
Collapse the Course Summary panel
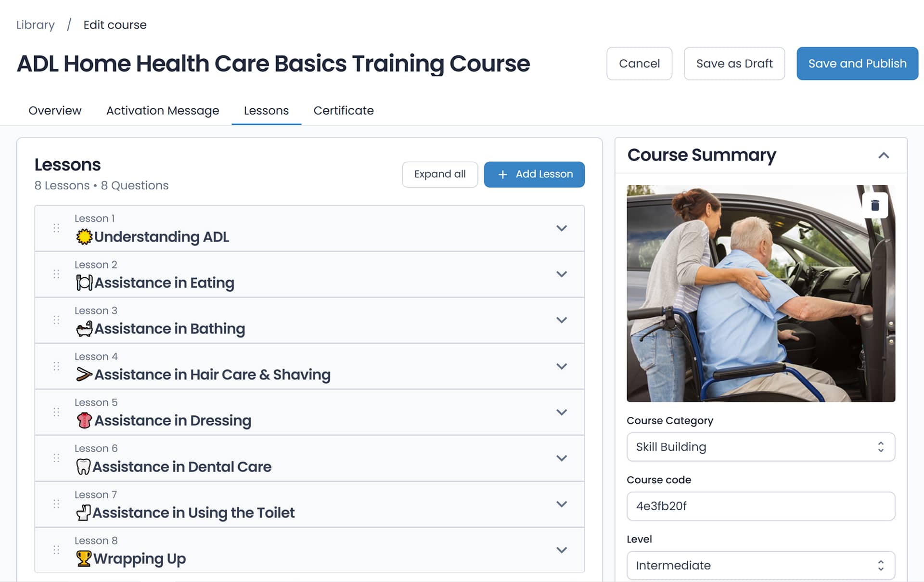click(x=884, y=155)
